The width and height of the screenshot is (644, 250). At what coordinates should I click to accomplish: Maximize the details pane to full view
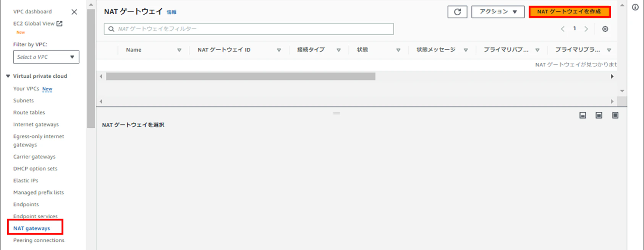[615, 115]
